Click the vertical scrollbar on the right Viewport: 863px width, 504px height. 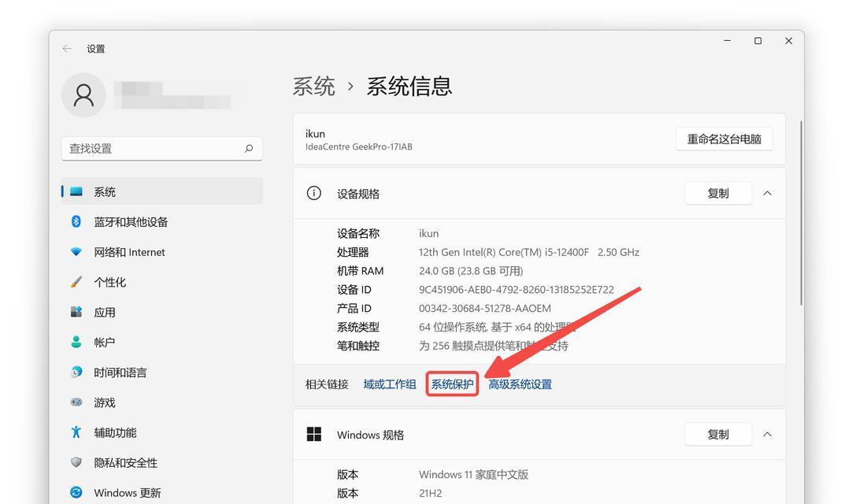tap(801, 213)
